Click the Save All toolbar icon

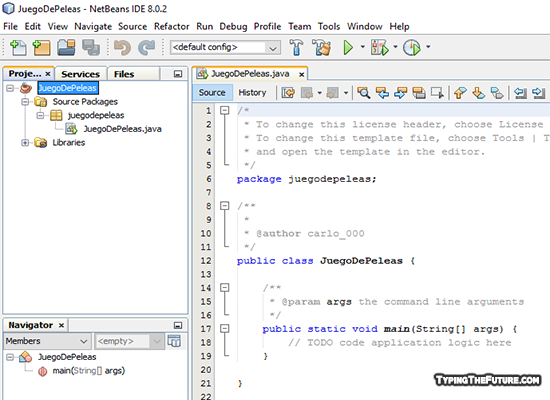tap(91, 47)
